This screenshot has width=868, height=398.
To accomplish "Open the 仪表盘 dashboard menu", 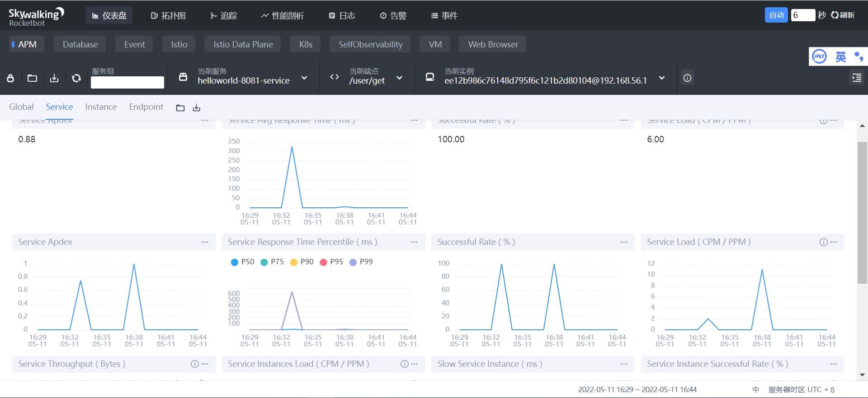I will tap(109, 15).
